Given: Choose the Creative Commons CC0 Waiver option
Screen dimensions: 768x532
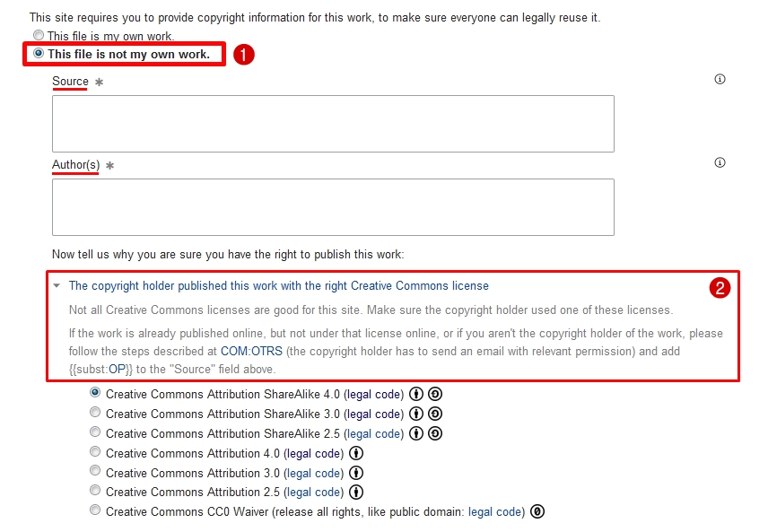Looking at the screenshot, I should click(x=95, y=510).
